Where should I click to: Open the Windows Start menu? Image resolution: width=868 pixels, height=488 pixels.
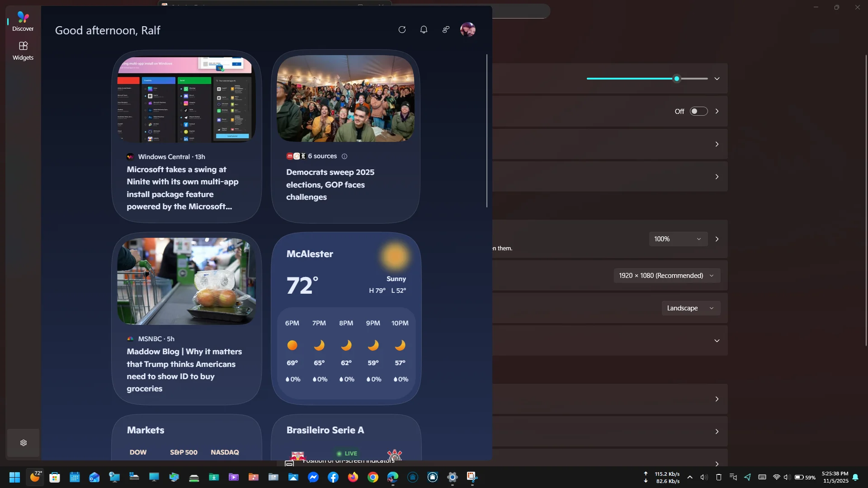tap(14, 477)
